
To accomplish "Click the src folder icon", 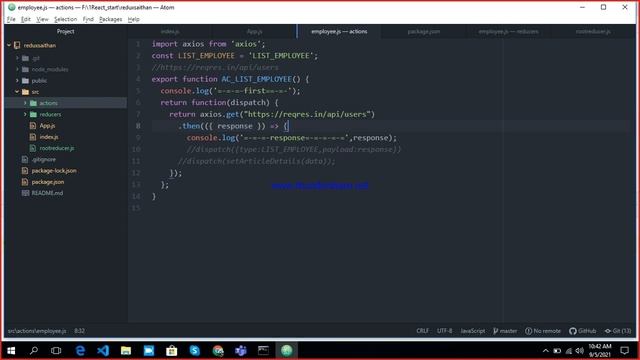I will [25, 92].
